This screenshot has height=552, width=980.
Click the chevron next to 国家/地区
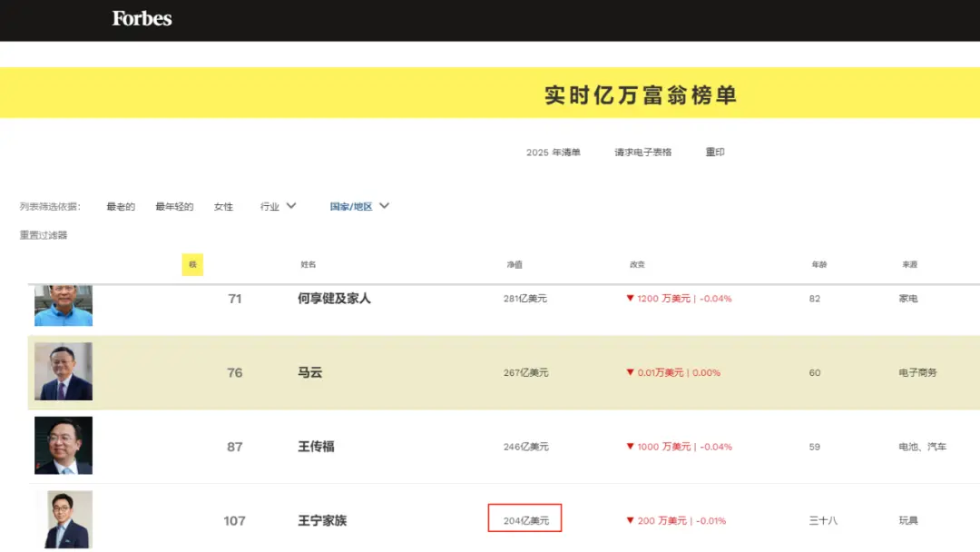[x=384, y=206]
